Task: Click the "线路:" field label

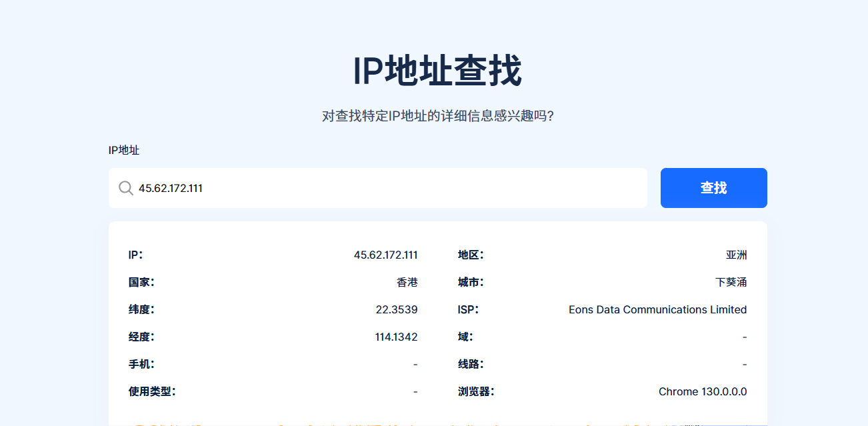Action: point(471,364)
